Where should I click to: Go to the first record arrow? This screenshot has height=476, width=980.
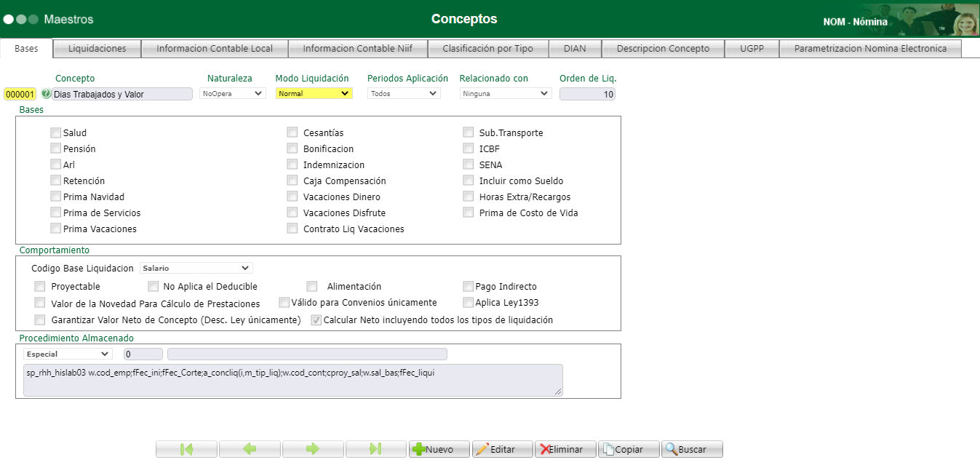186,449
